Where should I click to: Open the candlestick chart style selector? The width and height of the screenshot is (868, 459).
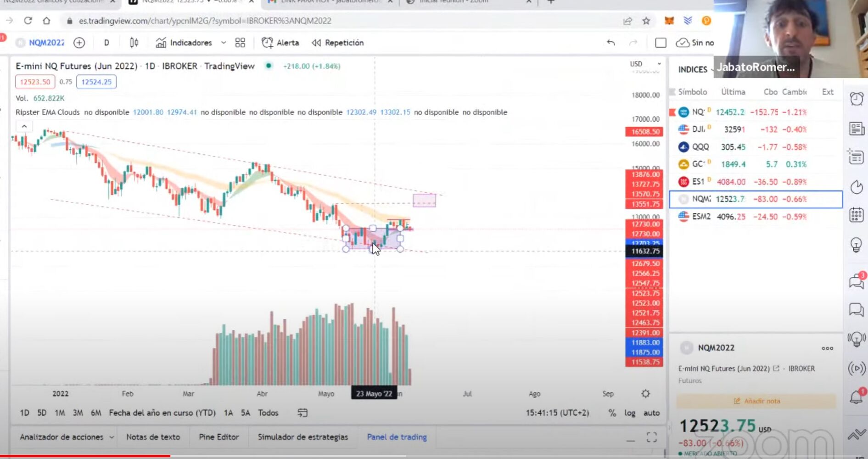click(134, 43)
